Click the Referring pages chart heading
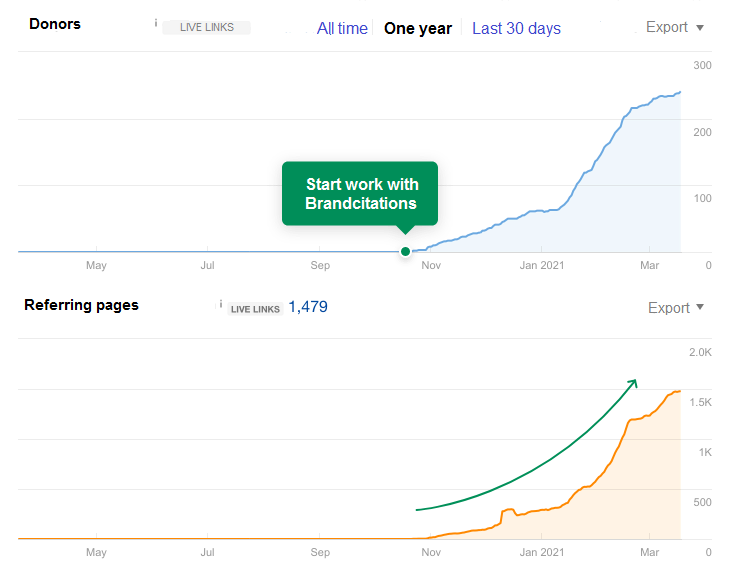Image resolution: width=733 pixels, height=572 pixels. (81, 305)
